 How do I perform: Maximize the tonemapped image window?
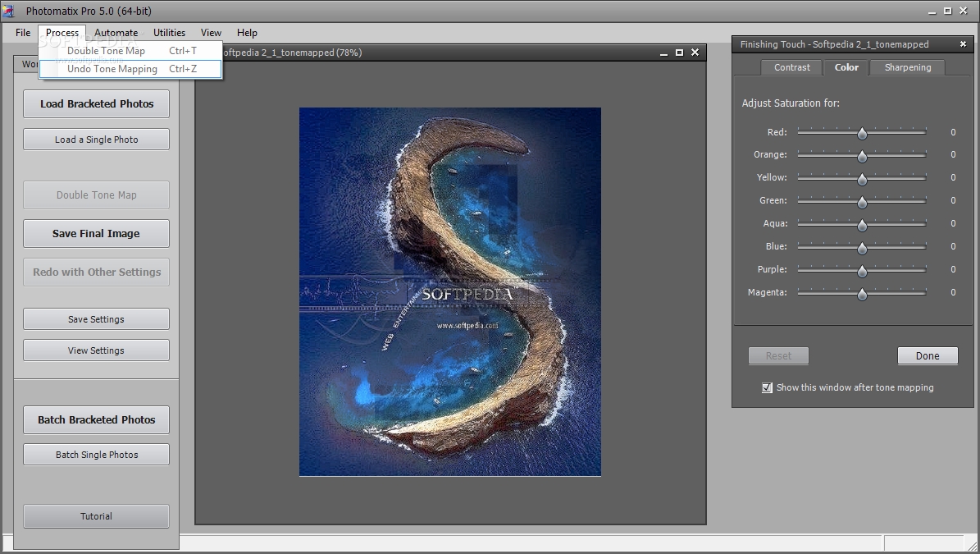click(x=679, y=53)
